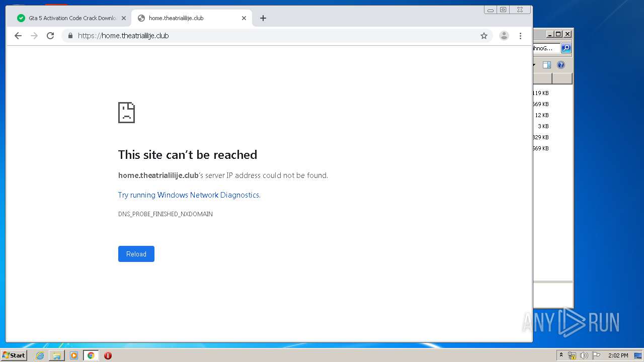Click the Opera taskbar icon
Screen dimensions: 644x362
[x=108, y=355]
